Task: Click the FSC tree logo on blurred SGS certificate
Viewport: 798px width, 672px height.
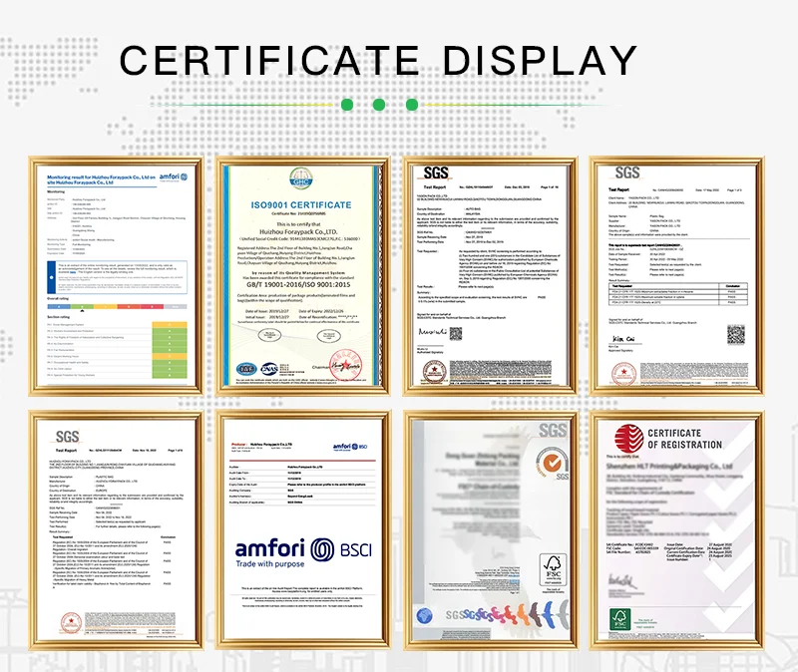Action: 553,569
